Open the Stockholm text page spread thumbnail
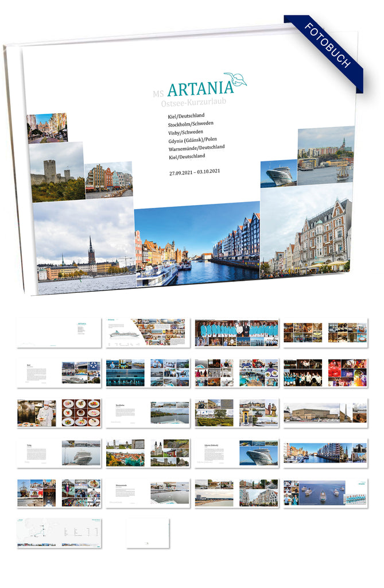Viewport: 384px width, 588px height. point(148,413)
